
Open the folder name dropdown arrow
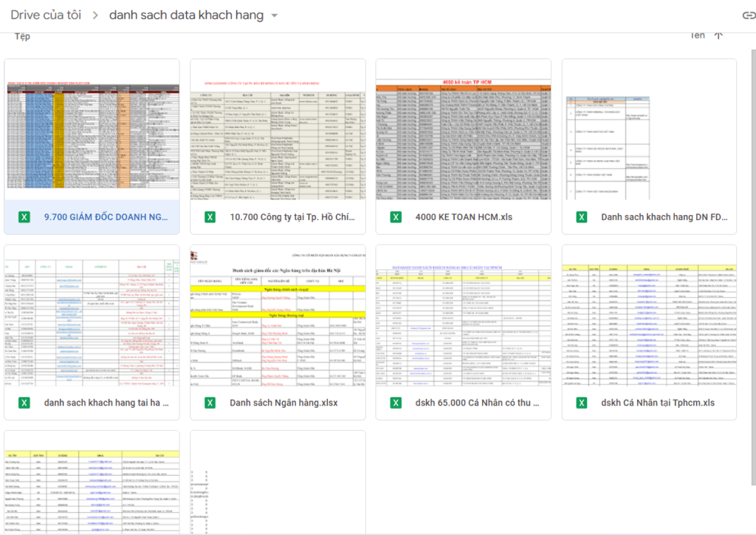point(275,16)
